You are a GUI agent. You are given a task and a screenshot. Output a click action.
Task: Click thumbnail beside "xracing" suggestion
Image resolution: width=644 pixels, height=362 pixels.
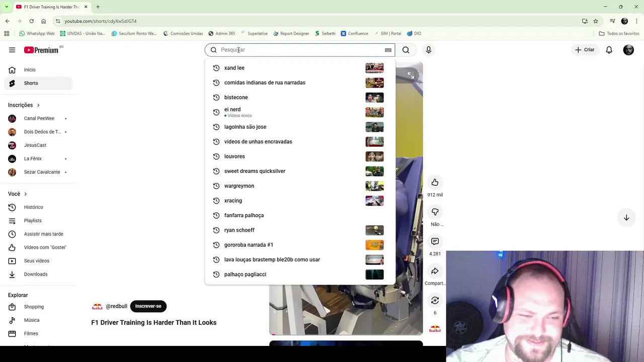click(x=374, y=201)
